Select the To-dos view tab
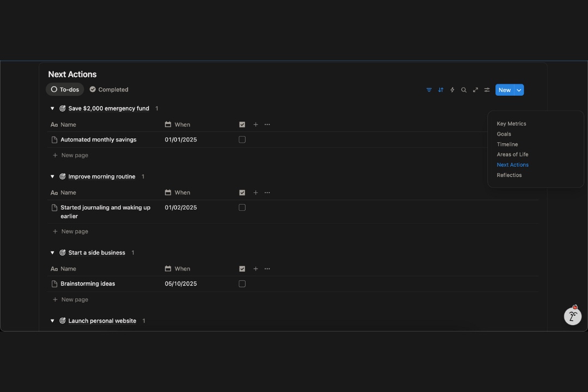The height and width of the screenshot is (392, 588). (x=65, y=90)
